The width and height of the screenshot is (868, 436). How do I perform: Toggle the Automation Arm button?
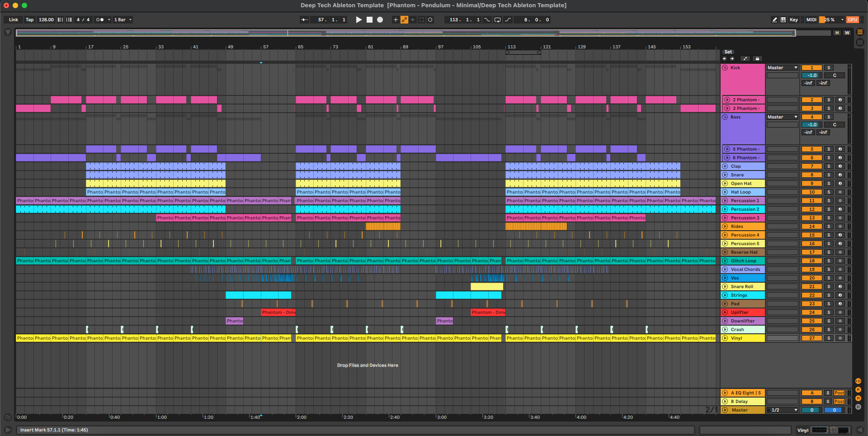pos(404,20)
